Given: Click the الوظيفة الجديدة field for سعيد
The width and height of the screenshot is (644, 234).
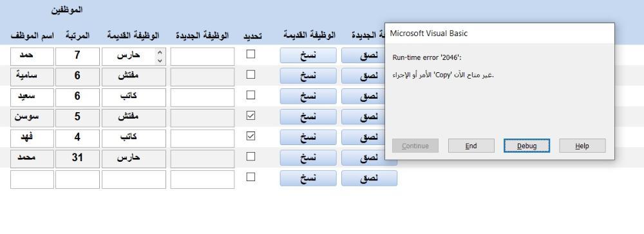Looking at the screenshot, I should point(202,97).
